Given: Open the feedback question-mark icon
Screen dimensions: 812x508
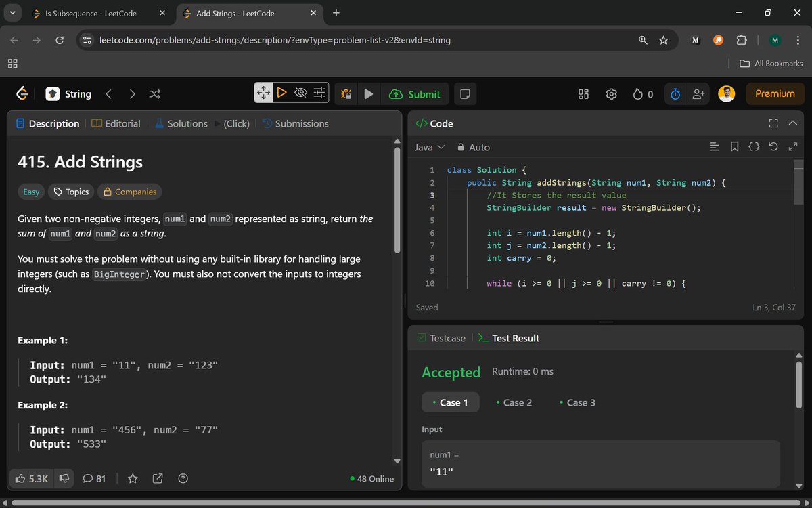Looking at the screenshot, I should coord(183,479).
